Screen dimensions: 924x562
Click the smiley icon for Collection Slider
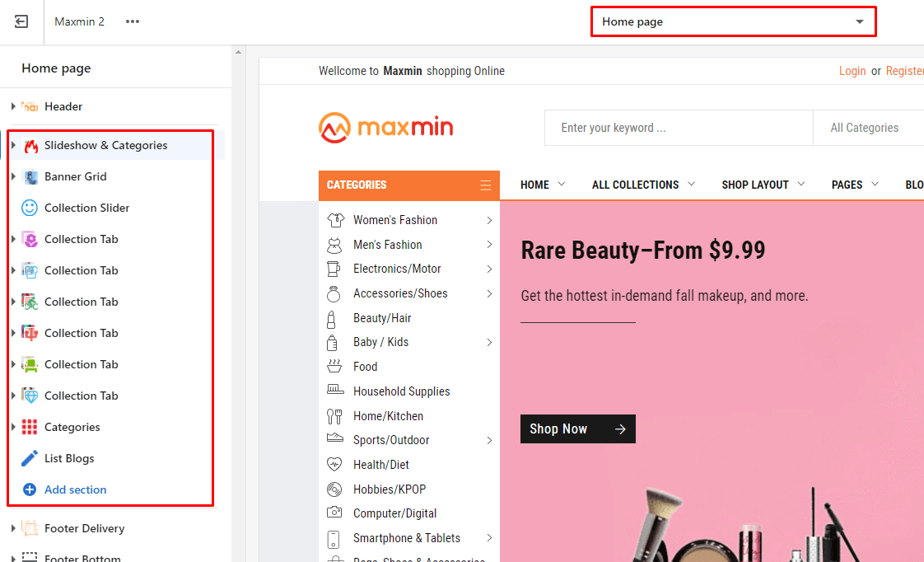pyautogui.click(x=30, y=208)
